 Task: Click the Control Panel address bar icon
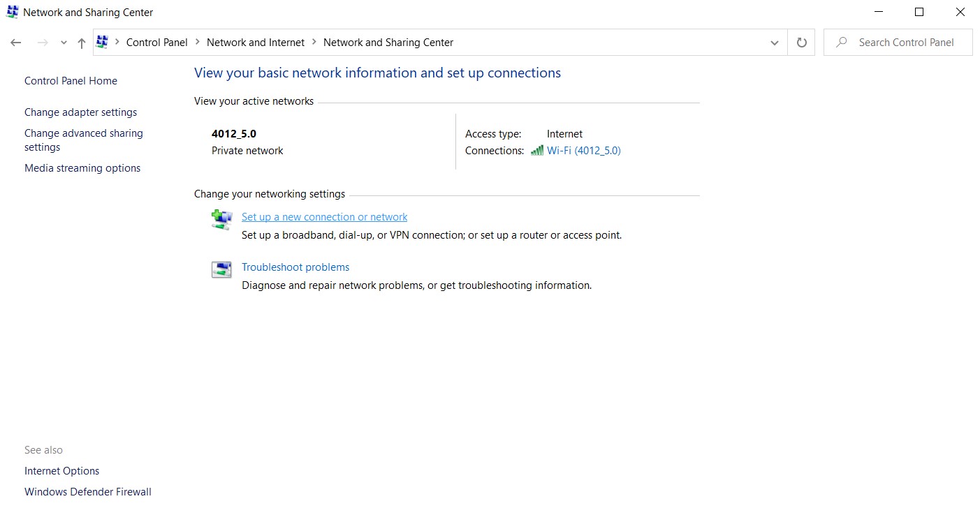click(102, 43)
